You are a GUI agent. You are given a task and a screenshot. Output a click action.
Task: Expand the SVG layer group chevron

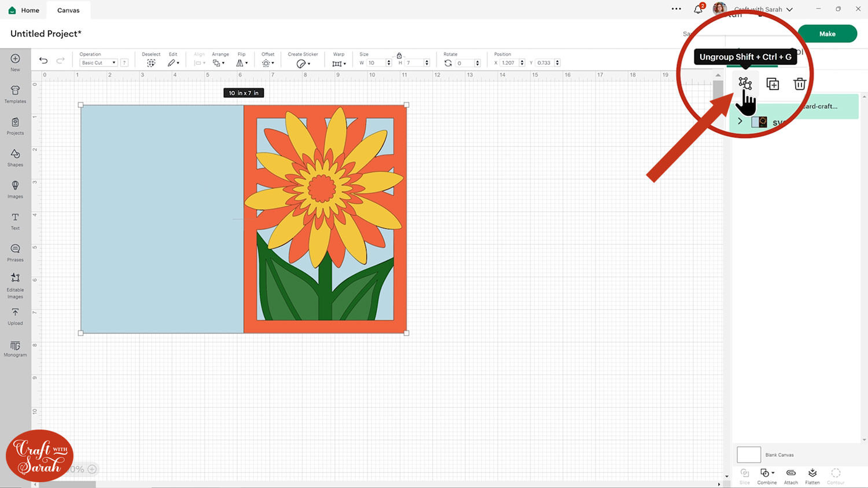(x=740, y=122)
